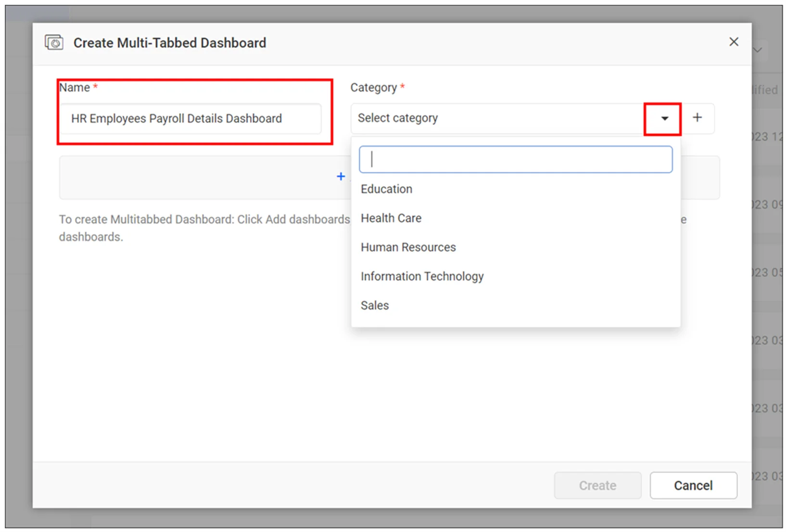This screenshot has width=786, height=532.
Task: Select Human Resources category
Action: pos(408,247)
